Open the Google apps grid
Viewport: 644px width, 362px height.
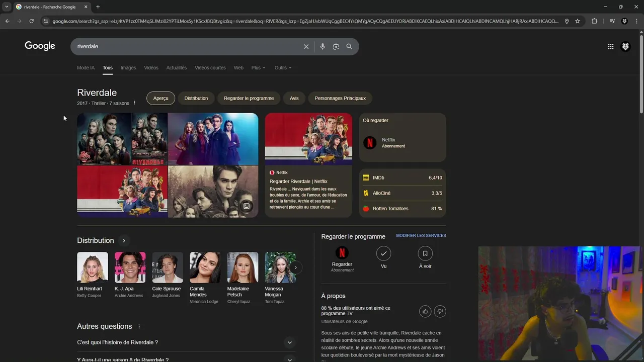point(610,46)
